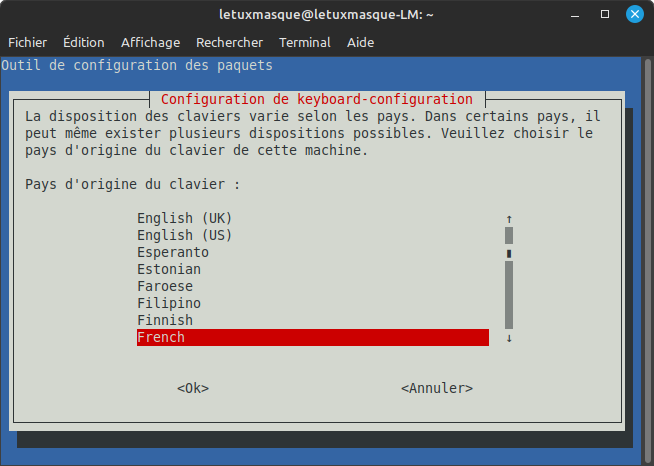Image resolution: width=654 pixels, height=466 pixels.
Task: Click the list's down scroll arrow
Action: (509, 338)
